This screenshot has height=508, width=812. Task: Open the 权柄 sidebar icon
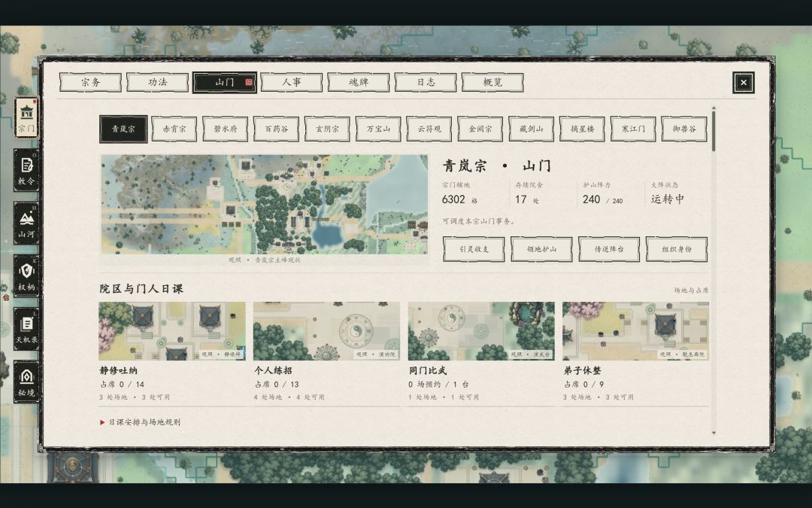(26, 276)
